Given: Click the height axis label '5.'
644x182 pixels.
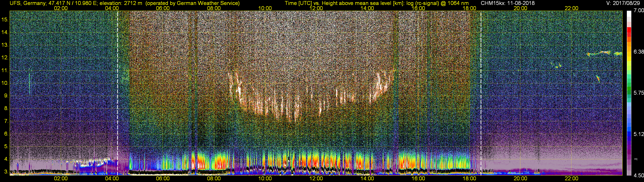Looking at the screenshot, I should click(x=6, y=147).
